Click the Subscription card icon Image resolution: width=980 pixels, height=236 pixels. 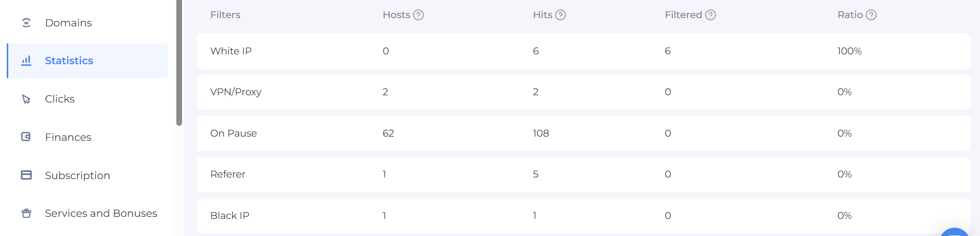coord(26,175)
